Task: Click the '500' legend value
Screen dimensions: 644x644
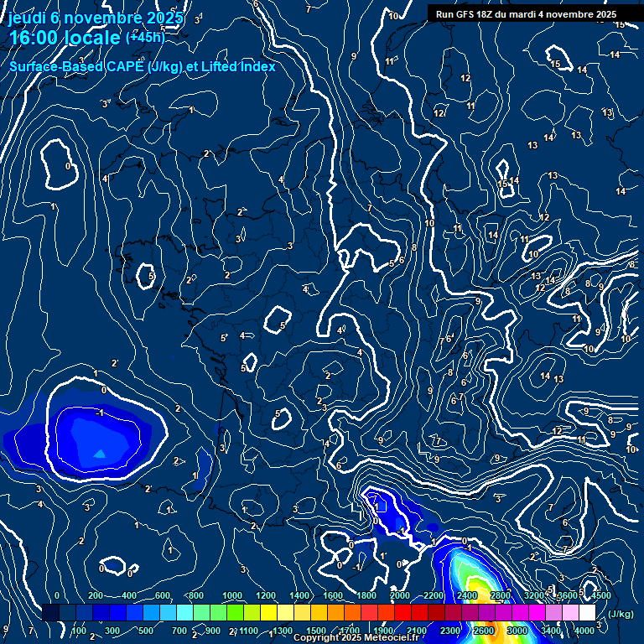Action: click(146, 631)
